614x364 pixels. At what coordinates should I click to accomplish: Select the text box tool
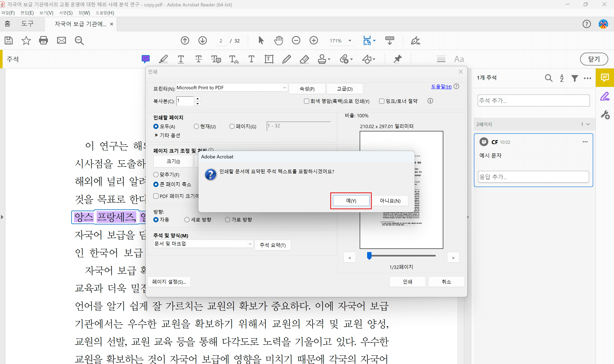pyautogui.click(x=269, y=59)
